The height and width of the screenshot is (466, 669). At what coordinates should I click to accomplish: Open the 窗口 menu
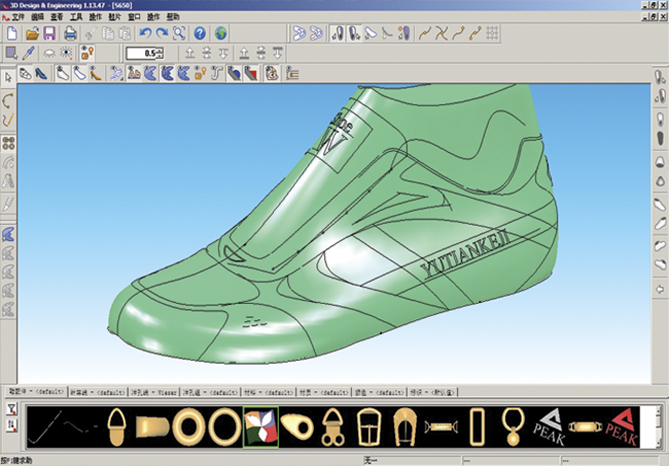click(134, 17)
